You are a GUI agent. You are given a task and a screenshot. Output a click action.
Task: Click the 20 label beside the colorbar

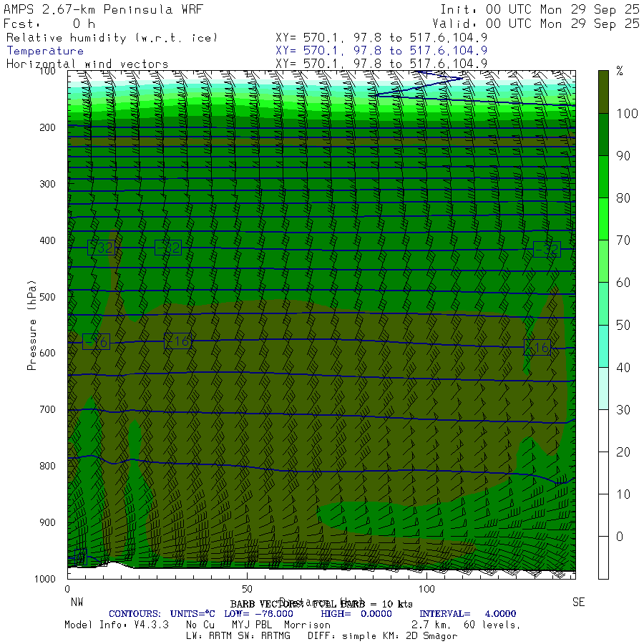[623, 452]
